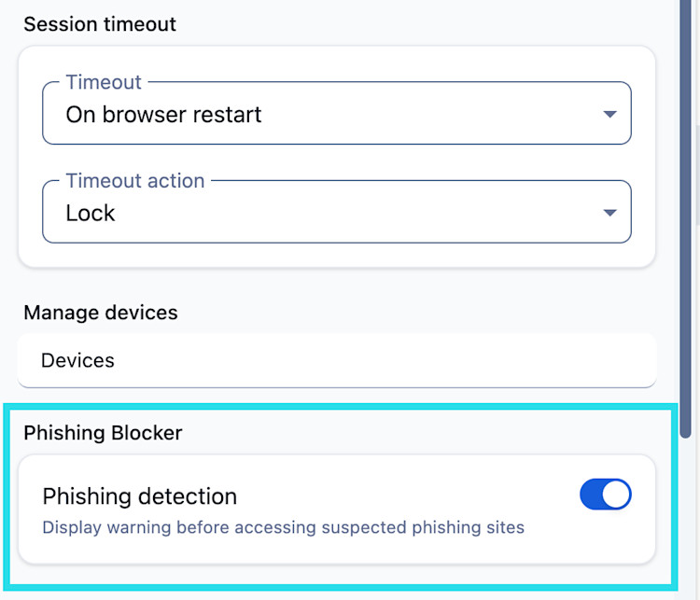Click empty space in the Timeout action box

coord(373,213)
